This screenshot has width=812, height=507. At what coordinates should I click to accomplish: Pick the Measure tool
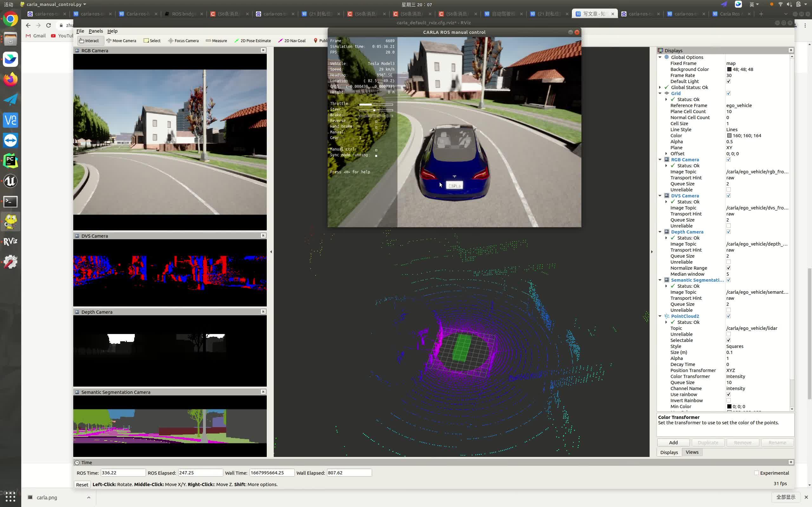pyautogui.click(x=216, y=41)
